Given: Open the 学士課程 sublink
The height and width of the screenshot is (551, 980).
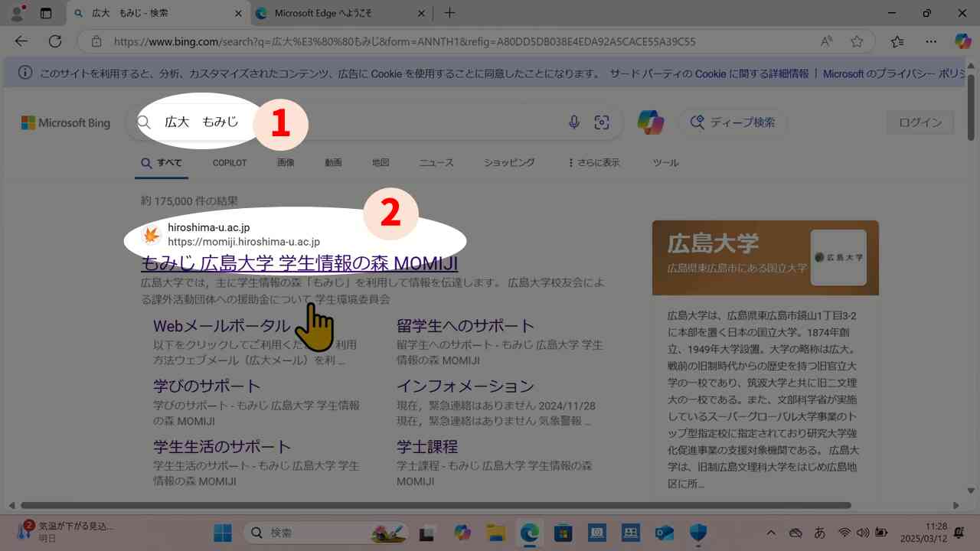Looking at the screenshot, I should point(427,446).
